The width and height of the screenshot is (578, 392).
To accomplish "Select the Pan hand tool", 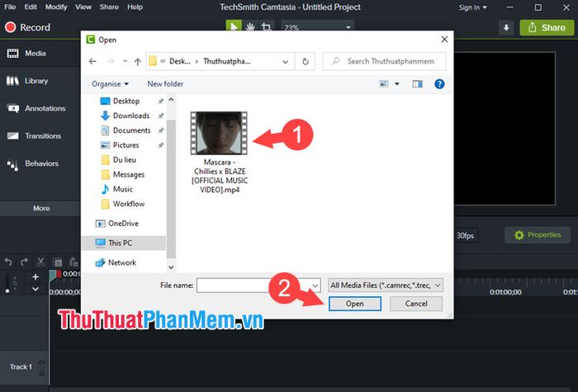I will click(250, 26).
